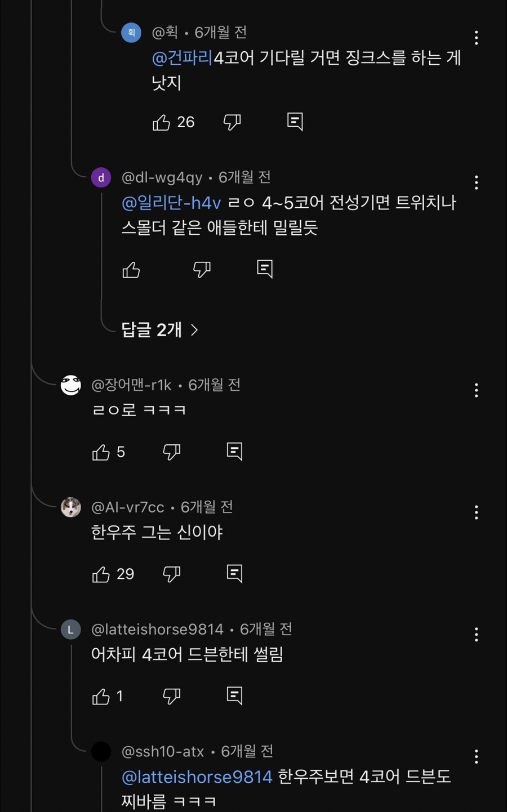
Task: Open @AI-vr7cc profile picture
Action: click(x=71, y=507)
